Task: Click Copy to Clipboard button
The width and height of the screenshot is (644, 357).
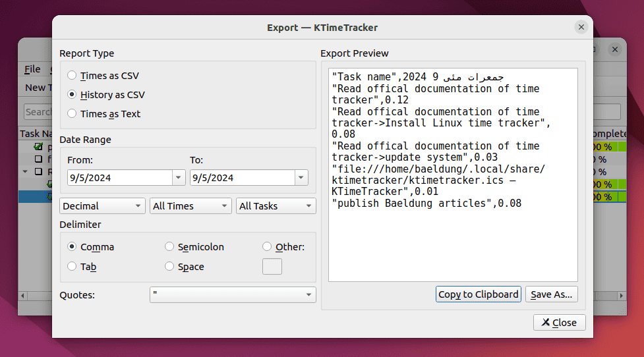Action: [479, 294]
